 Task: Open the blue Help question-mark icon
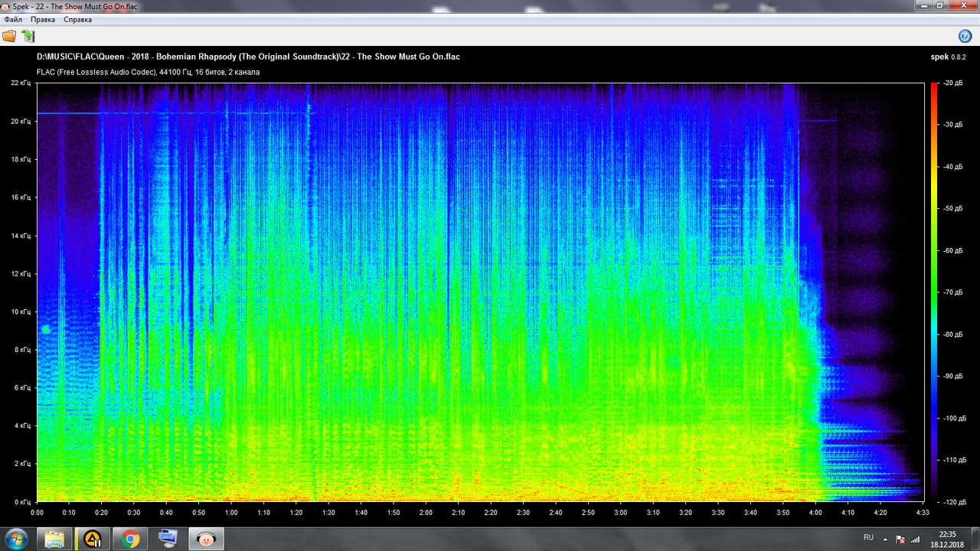click(x=965, y=36)
